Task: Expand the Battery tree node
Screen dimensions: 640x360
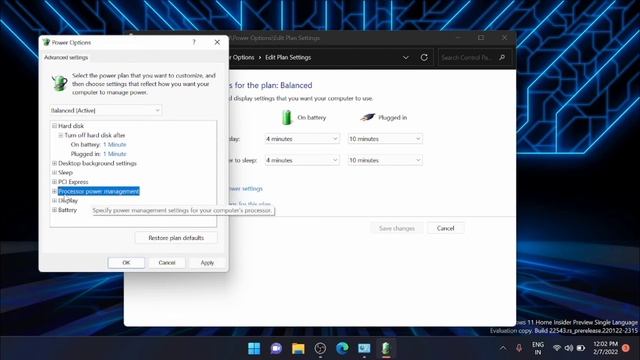Action: [x=54, y=210]
